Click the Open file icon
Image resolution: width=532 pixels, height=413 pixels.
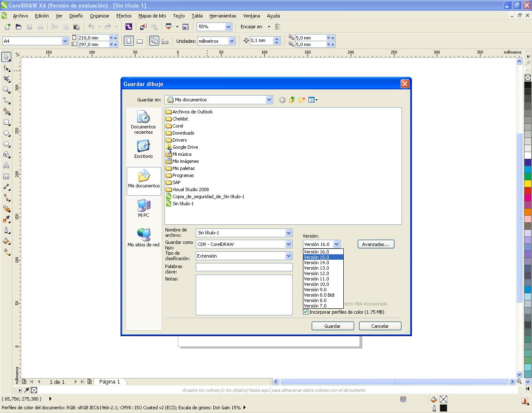pyautogui.click(x=18, y=27)
